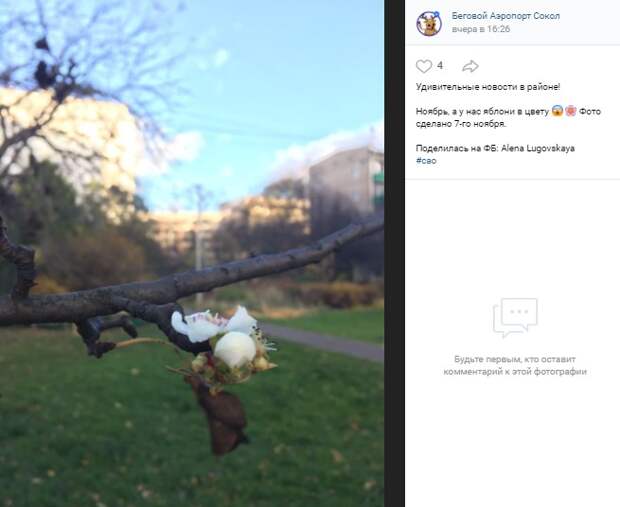Click the screaming face emoji in post
This screenshot has width=620, height=507.
click(x=558, y=111)
